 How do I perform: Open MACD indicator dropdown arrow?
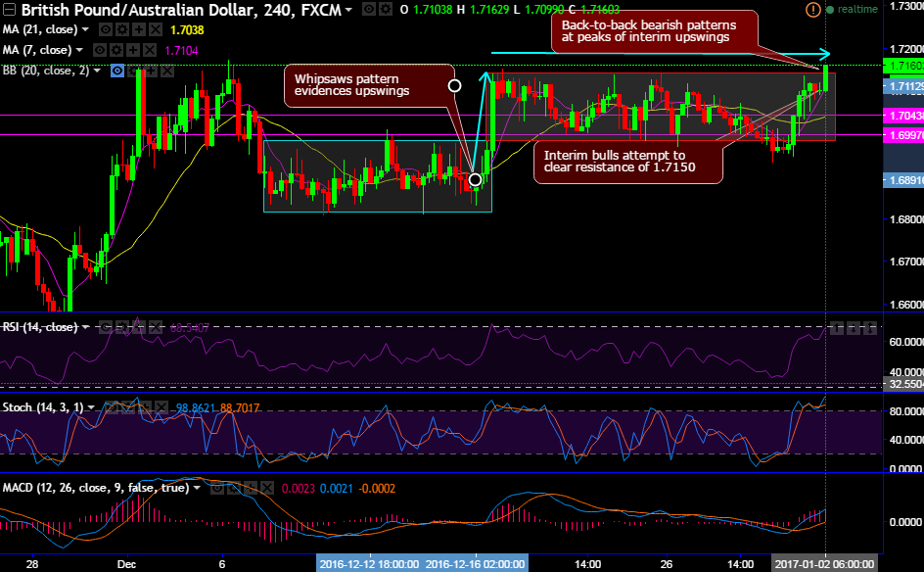tap(197, 488)
